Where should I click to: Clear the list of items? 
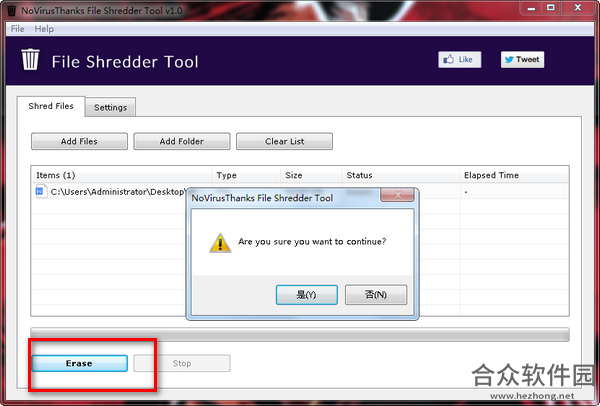click(x=284, y=141)
